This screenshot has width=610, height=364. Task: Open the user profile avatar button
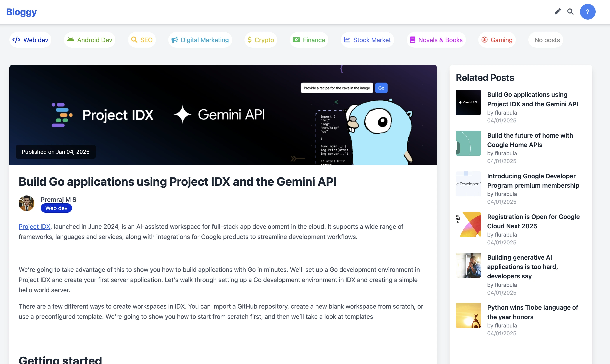(587, 12)
